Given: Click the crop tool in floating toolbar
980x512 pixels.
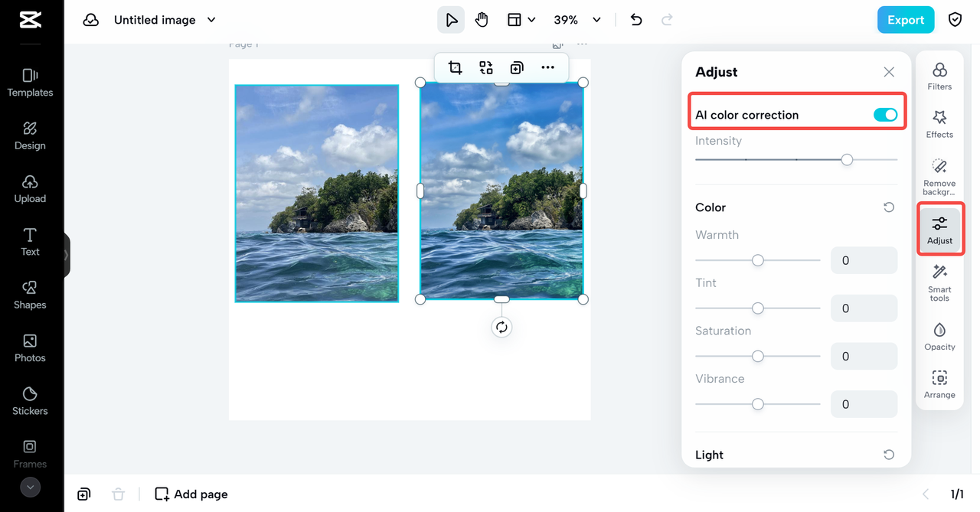Looking at the screenshot, I should pos(455,67).
